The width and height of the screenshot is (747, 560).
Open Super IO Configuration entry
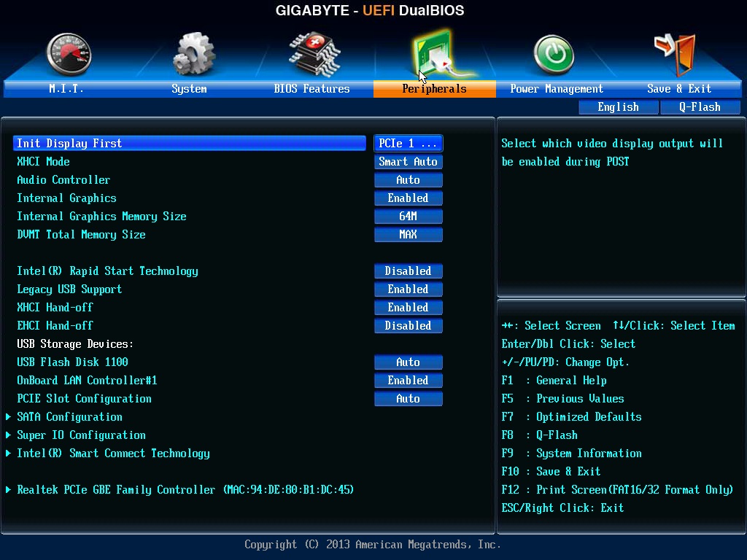coord(81,435)
